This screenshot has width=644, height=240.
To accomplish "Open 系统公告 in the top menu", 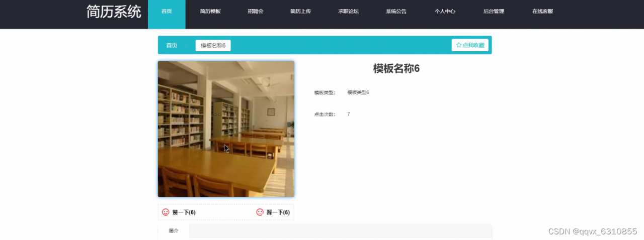I will (x=396, y=12).
